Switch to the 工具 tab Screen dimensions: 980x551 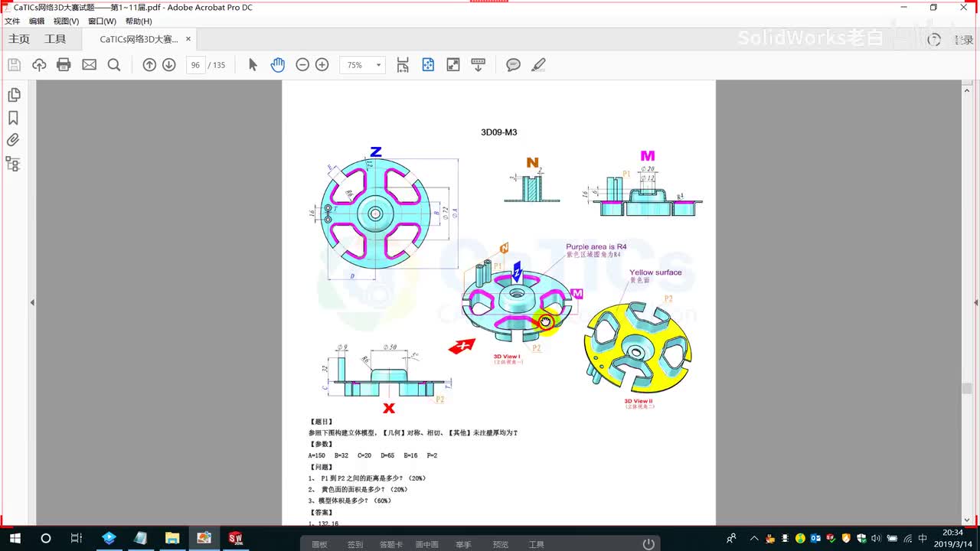click(55, 39)
